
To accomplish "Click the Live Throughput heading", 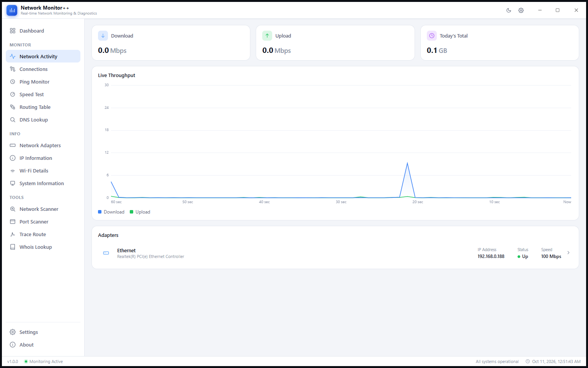I will tap(116, 75).
